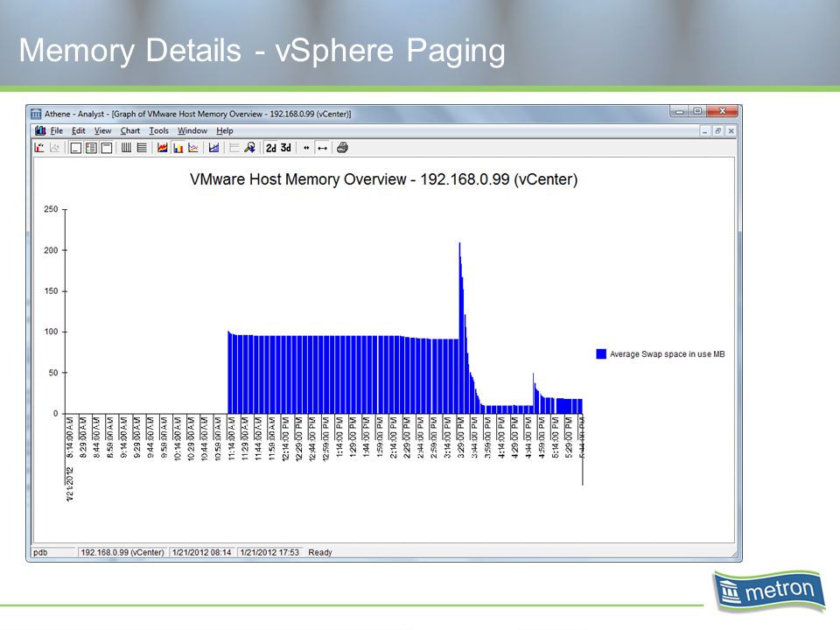Click the '3:29:00 PM' x-axis label
This screenshot has width=840, height=630.
tap(461, 437)
